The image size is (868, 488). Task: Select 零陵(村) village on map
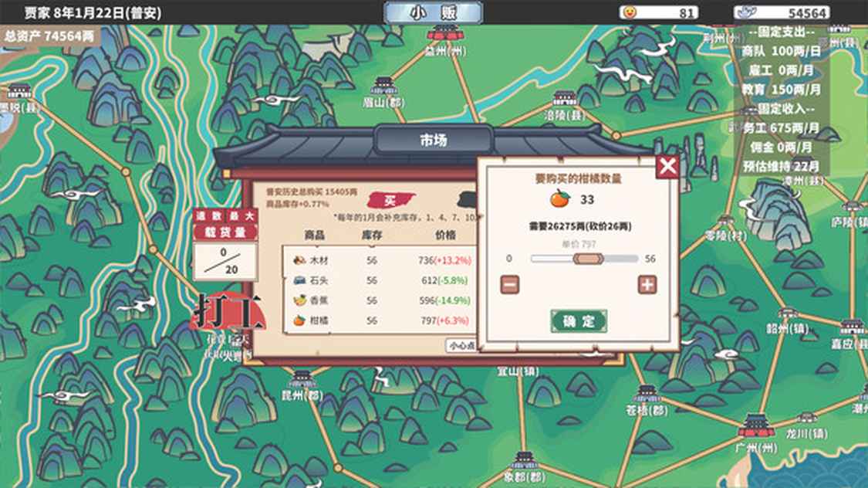(726, 229)
